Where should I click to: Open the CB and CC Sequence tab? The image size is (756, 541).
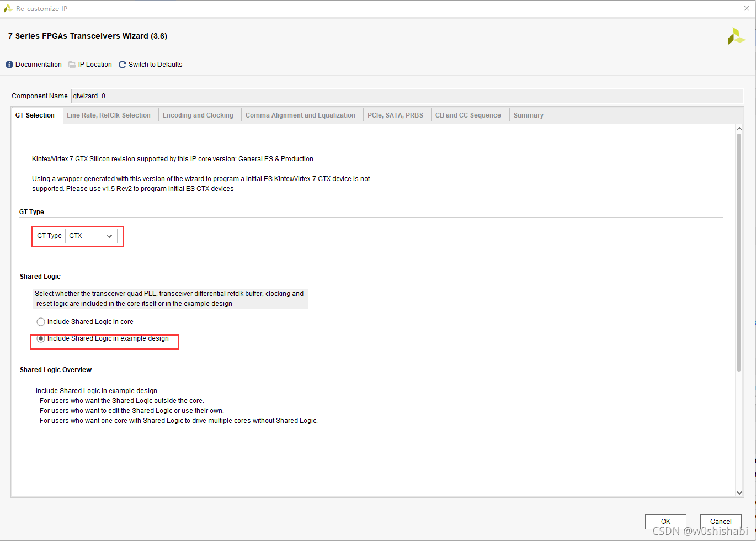tap(468, 115)
